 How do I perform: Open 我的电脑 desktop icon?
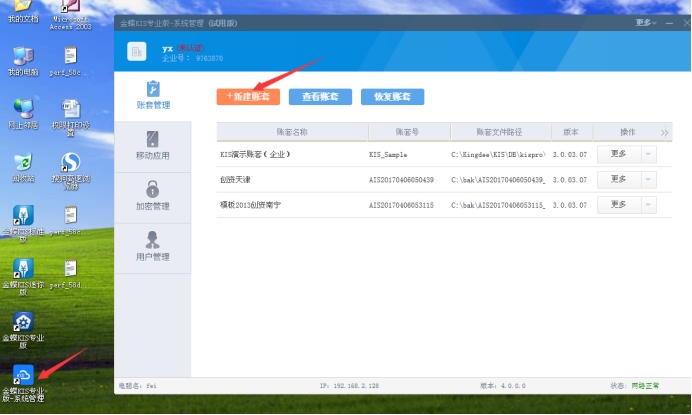click(x=23, y=61)
